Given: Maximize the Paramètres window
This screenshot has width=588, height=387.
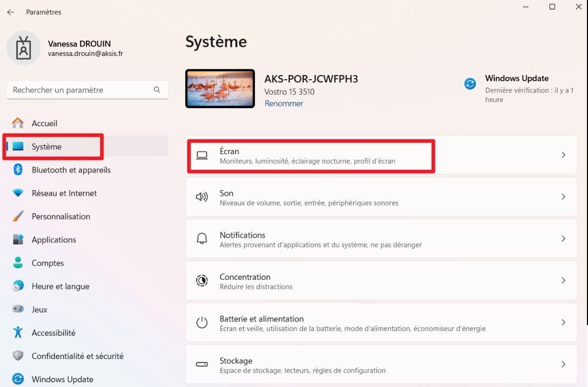Looking at the screenshot, I should (x=552, y=7).
